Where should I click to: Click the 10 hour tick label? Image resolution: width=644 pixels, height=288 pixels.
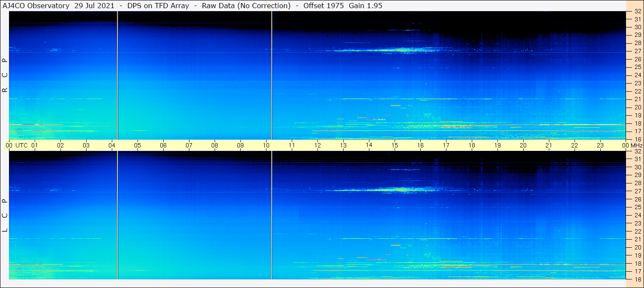click(x=266, y=145)
